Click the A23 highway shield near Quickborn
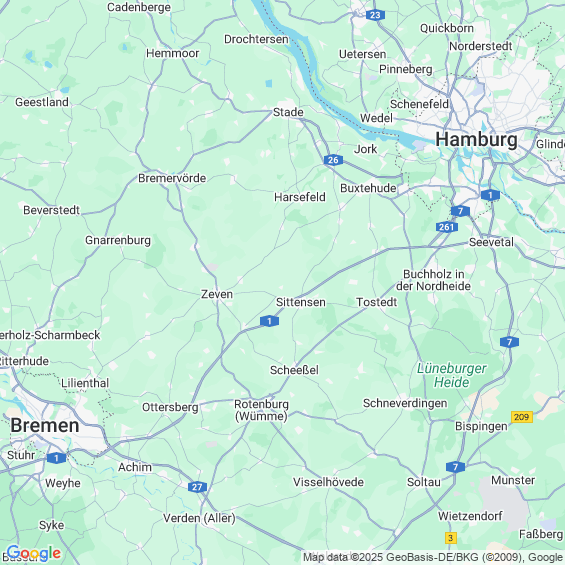565x565 pixels. pyautogui.click(x=375, y=15)
